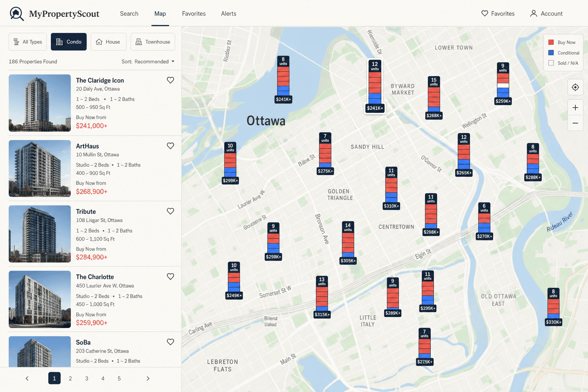Click the $268,900+ ArtHaus price
This screenshot has height=392, width=588.
[x=91, y=192]
